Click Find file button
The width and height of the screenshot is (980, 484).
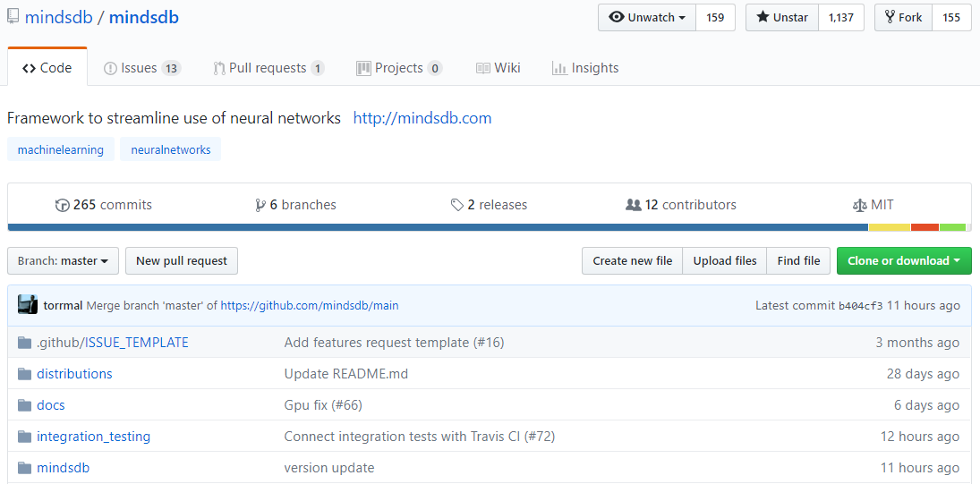pyautogui.click(x=798, y=260)
